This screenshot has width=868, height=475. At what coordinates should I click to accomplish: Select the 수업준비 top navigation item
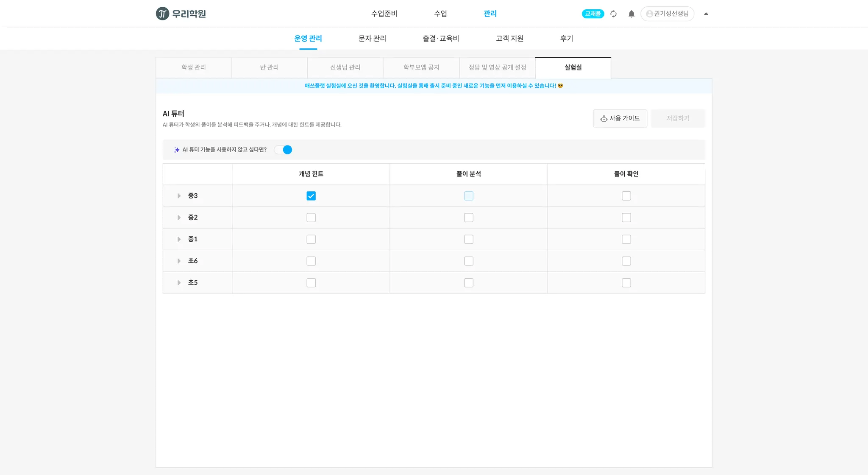click(384, 14)
